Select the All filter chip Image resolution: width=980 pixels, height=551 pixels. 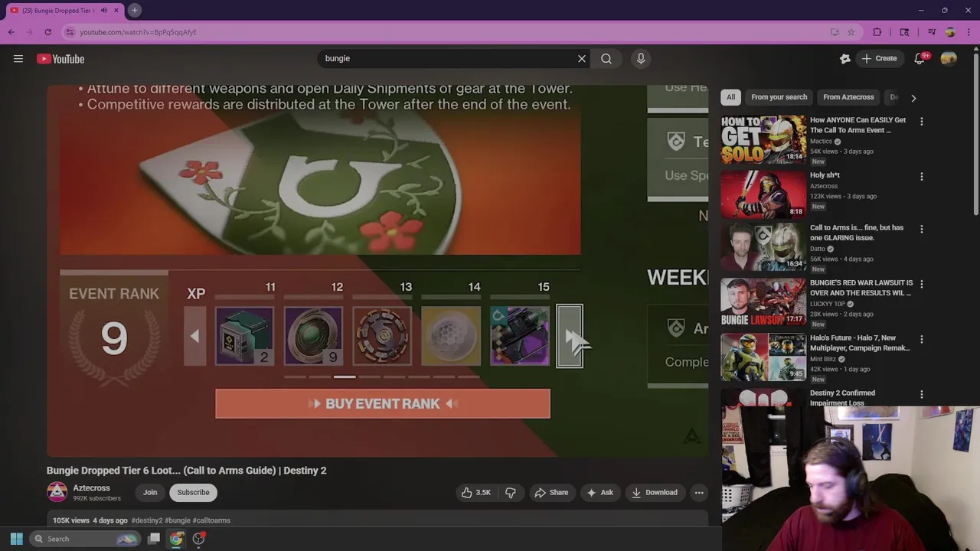click(x=730, y=97)
